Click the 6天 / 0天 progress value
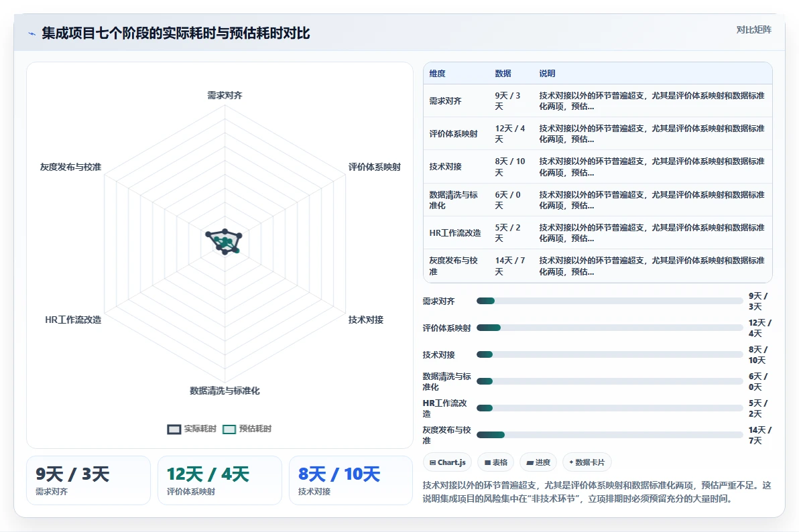 [758, 382]
